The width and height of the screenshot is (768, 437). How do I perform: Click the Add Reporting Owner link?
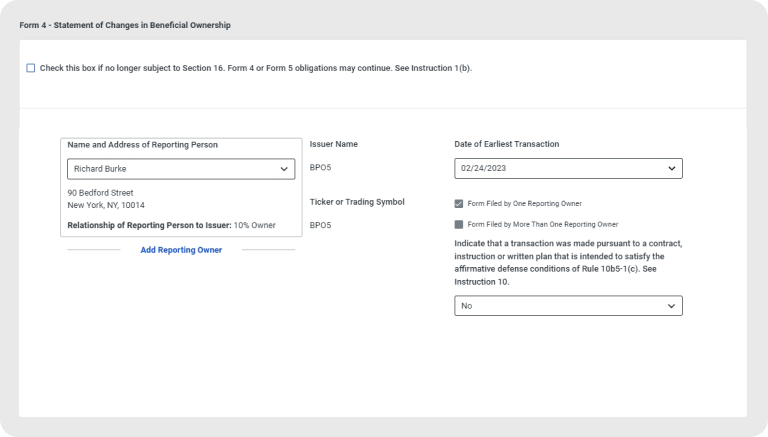pos(181,250)
